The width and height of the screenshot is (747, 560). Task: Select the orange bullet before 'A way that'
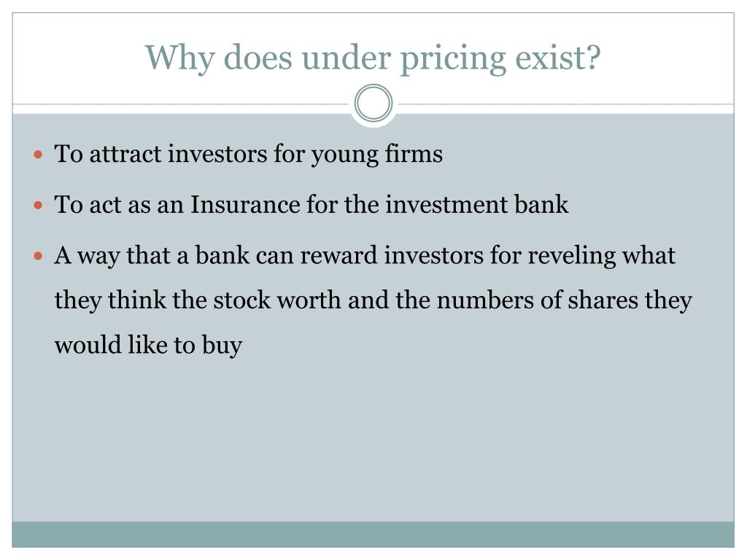(39, 256)
